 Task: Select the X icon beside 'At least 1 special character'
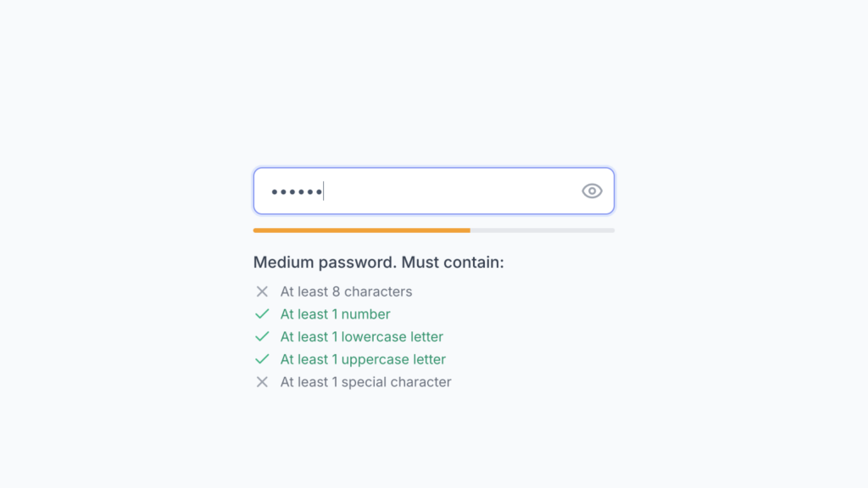pos(263,381)
